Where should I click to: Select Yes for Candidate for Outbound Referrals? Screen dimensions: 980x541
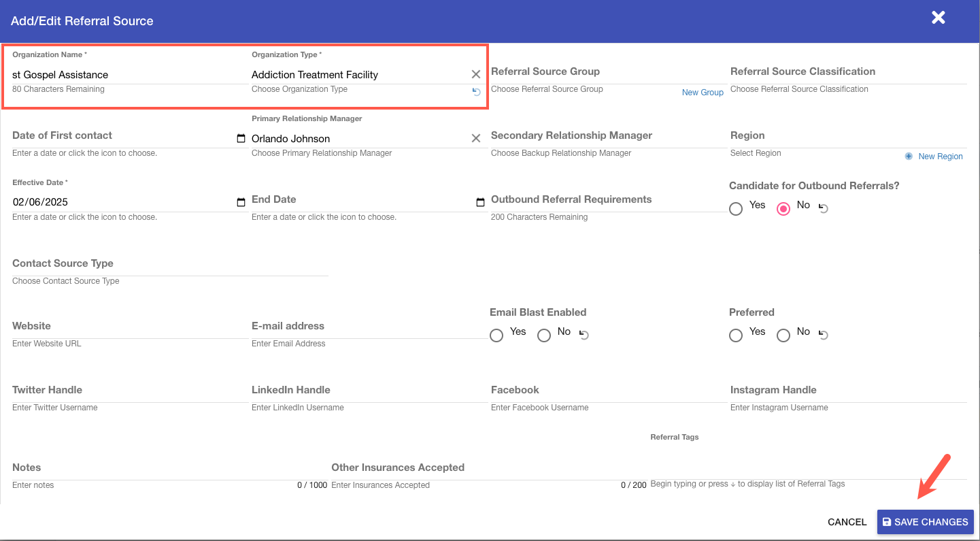coord(736,209)
